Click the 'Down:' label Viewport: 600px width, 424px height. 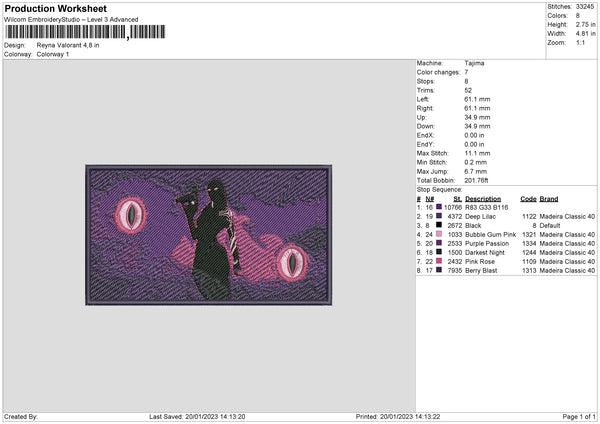click(x=426, y=126)
